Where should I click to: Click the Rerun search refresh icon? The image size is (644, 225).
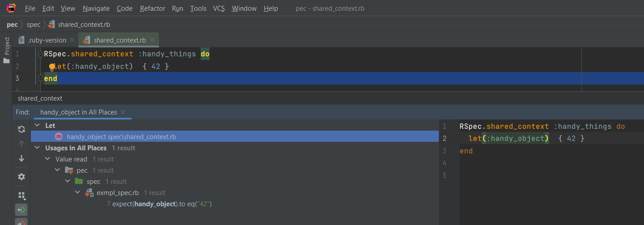[21, 129]
